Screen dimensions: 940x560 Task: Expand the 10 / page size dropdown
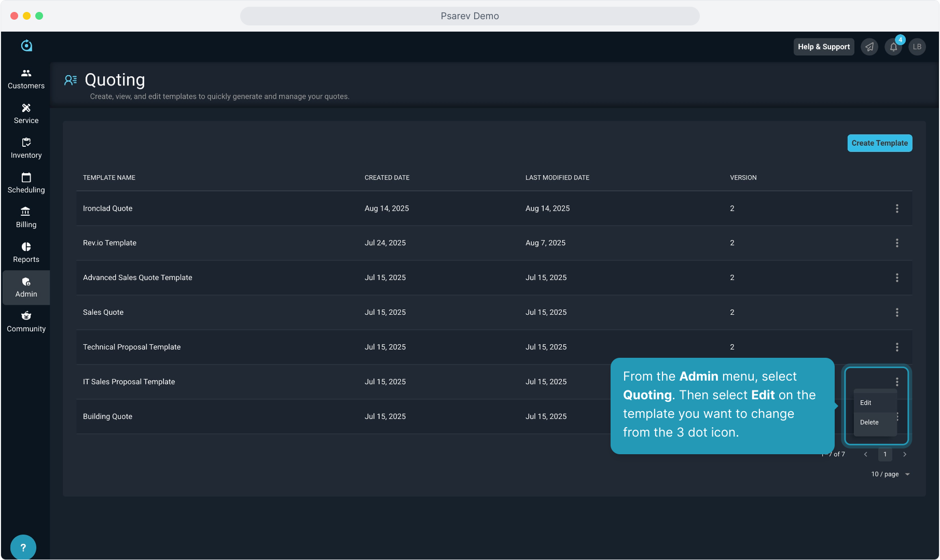click(x=890, y=474)
